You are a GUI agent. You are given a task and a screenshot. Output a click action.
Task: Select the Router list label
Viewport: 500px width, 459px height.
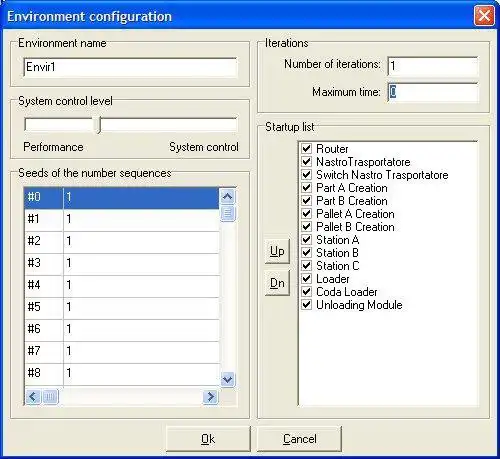[332, 149]
